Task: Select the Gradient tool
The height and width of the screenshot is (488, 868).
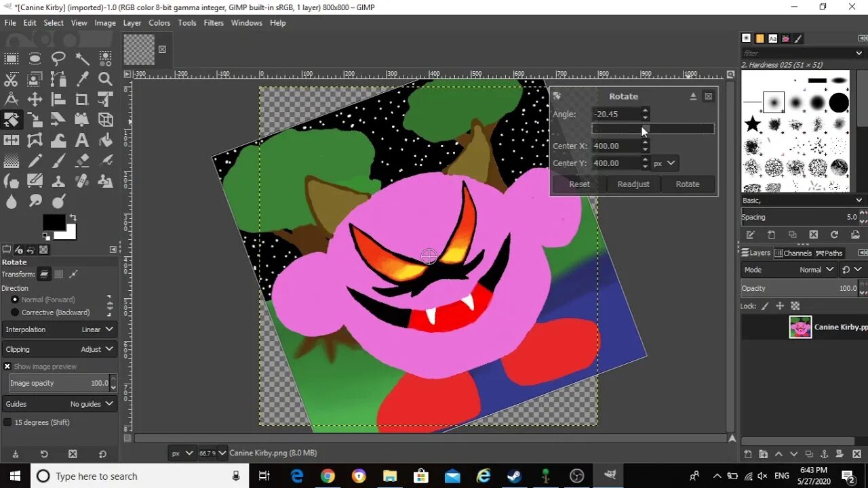Action: [x=12, y=161]
